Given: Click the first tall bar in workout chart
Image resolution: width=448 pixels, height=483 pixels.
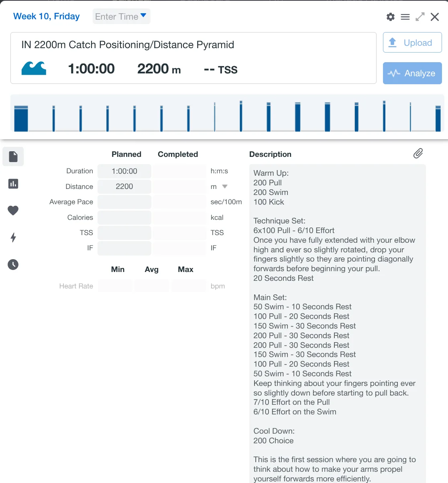Looking at the screenshot, I should (21, 119).
